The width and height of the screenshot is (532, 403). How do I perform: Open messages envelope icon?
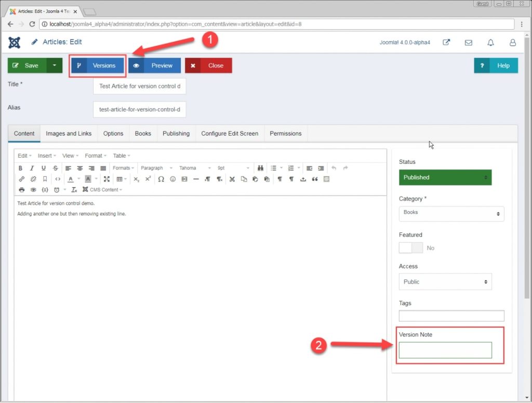pyautogui.click(x=469, y=43)
